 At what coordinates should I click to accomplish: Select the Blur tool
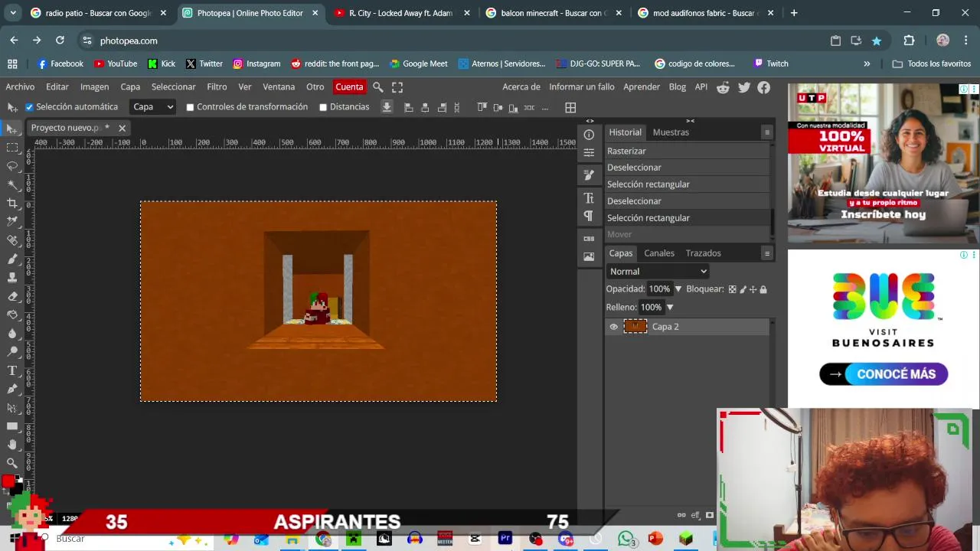(x=12, y=333)
